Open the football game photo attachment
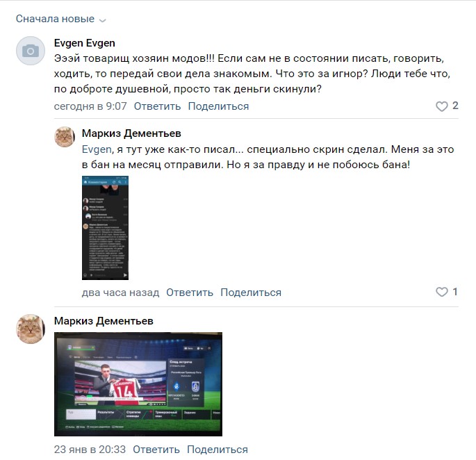 (138, 384)
